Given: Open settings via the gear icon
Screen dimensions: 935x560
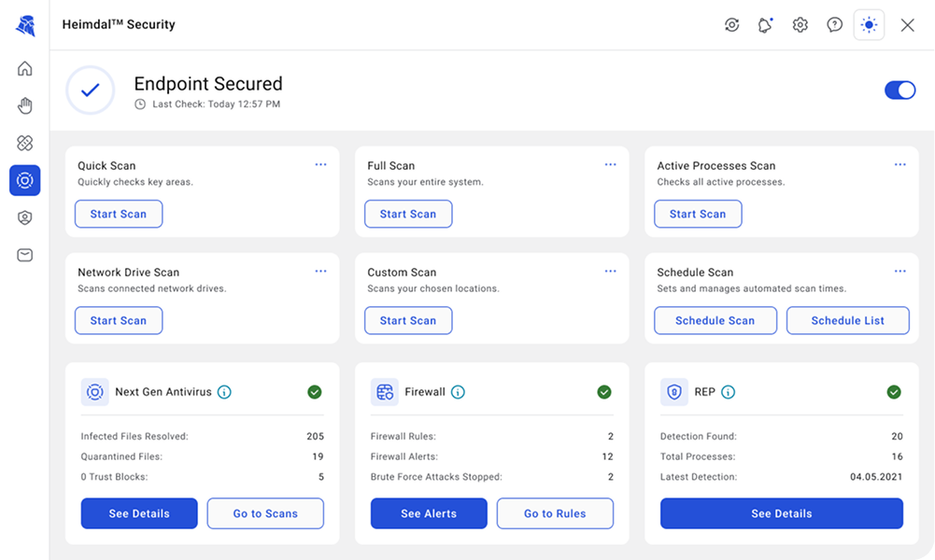Looking at the screenshot, I should click(800, 25).
